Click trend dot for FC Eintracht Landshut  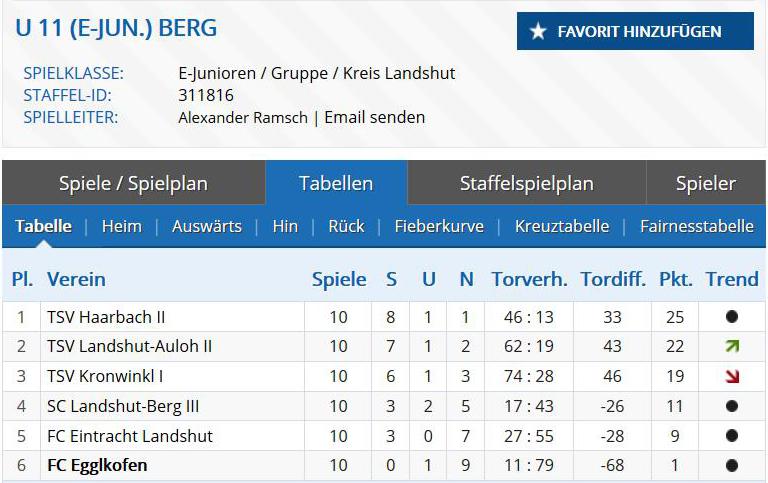[732, 436]
